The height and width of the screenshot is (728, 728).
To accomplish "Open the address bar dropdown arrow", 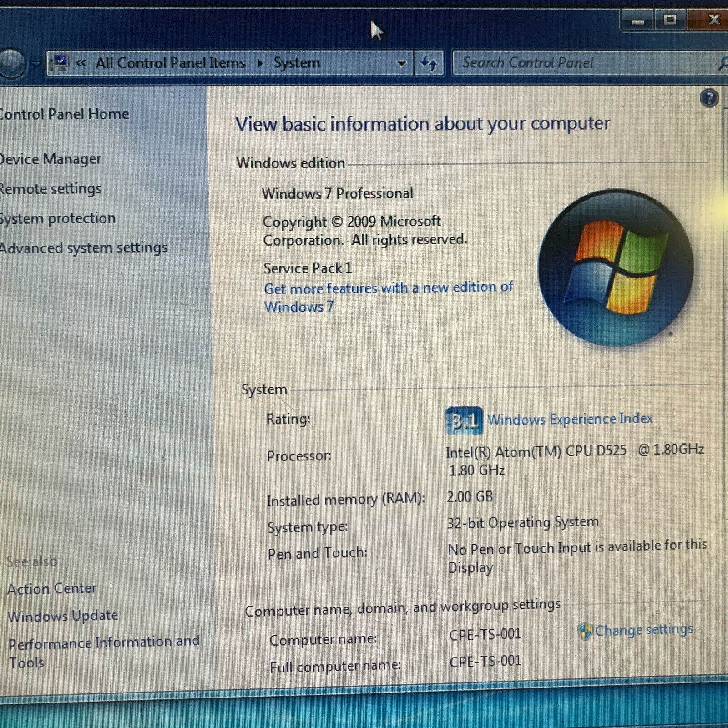I will pos(401,64).
